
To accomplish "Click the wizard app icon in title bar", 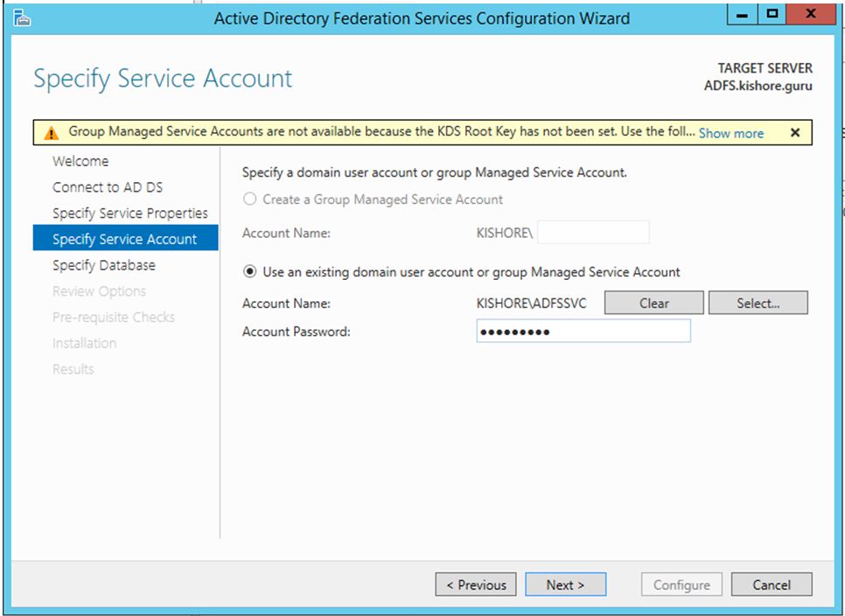I will point(22,17).
